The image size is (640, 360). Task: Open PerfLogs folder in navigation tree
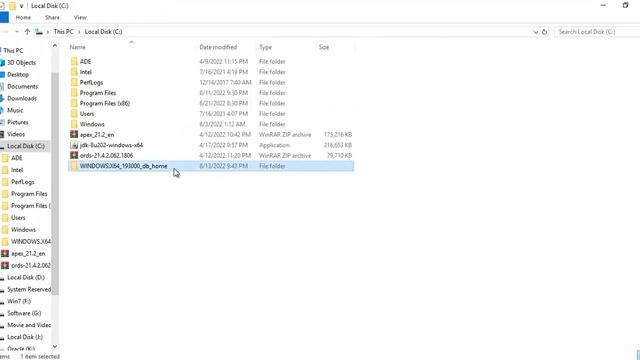point(22,182)
